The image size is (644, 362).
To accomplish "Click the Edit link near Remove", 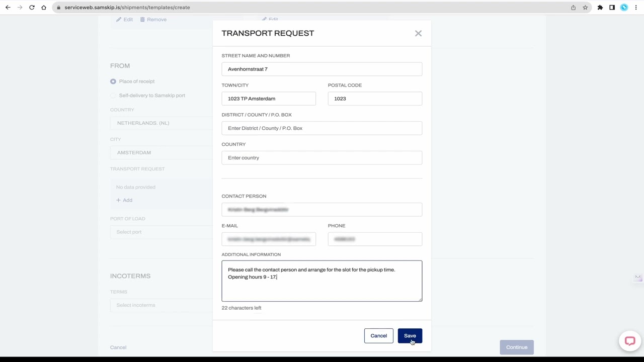I will [x=125, y=20].
